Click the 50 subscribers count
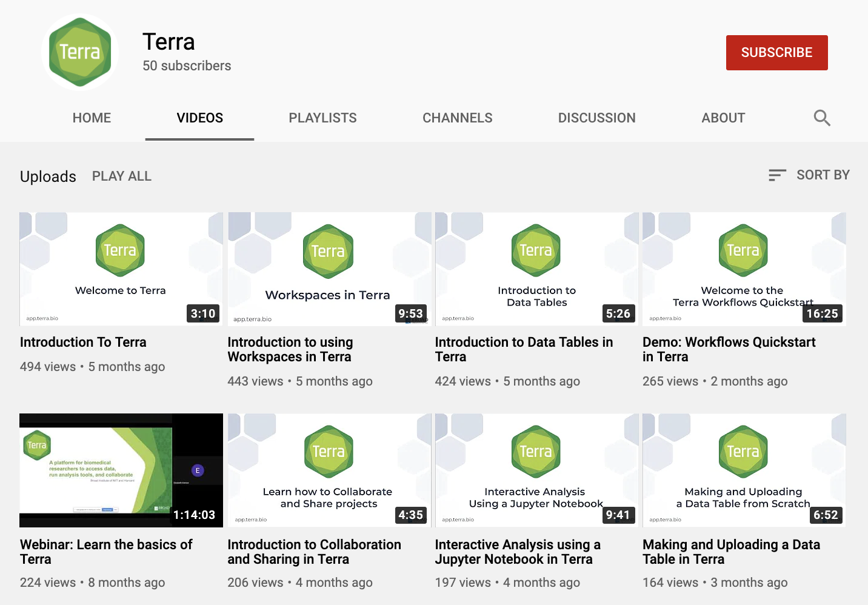The height and width of the screenshot is (605, 868). point(187,65)
